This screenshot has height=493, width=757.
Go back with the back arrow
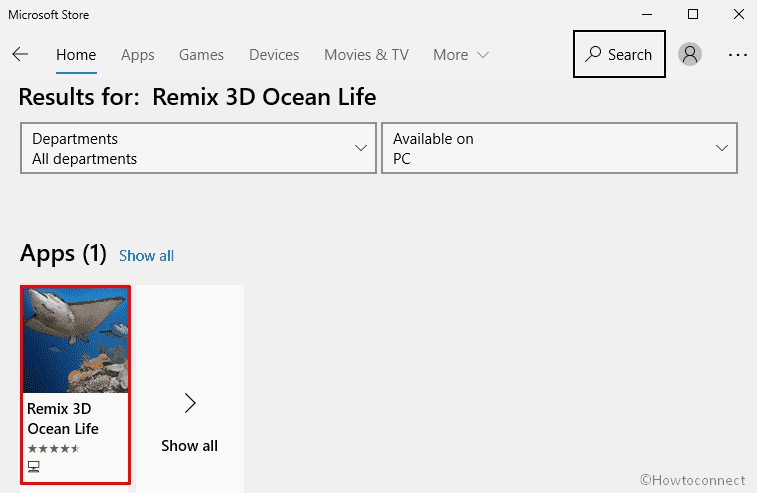pyautogui.click(x=20, y=54)
